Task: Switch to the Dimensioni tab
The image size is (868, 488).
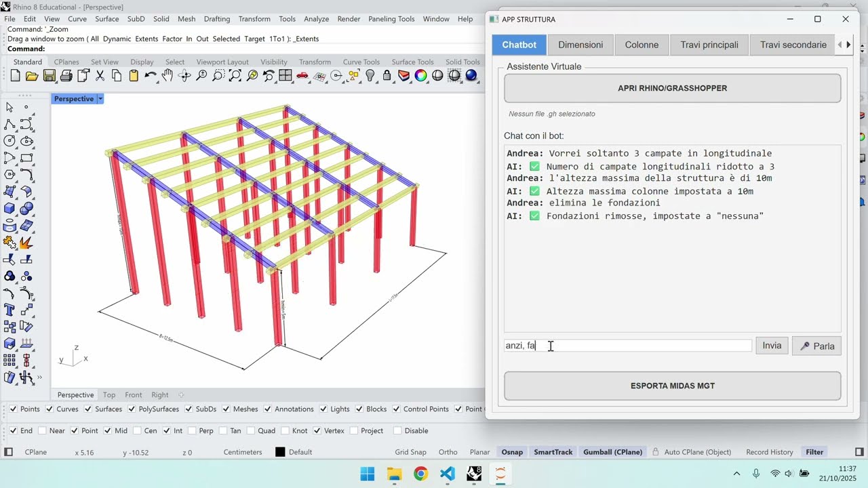Action: click(580, 45)
